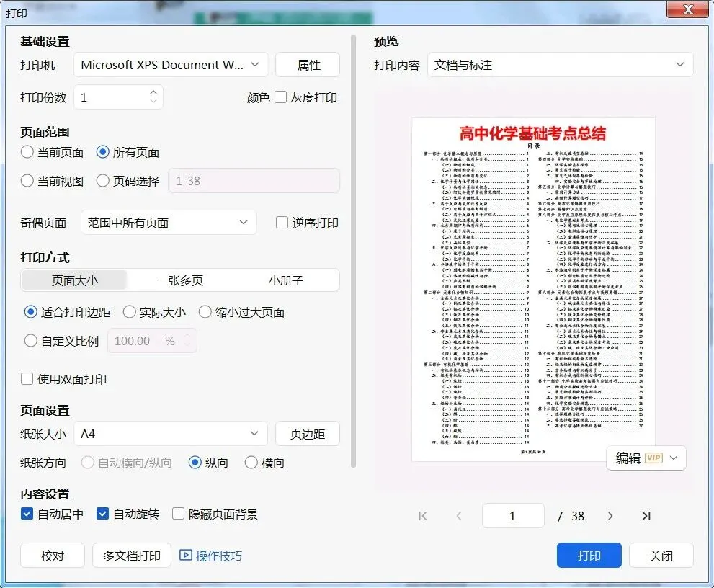The height and width of the screenshot is (588, 714).
Task: Expand the 编辑 dropdown arrow
Action: pos(674,458)
